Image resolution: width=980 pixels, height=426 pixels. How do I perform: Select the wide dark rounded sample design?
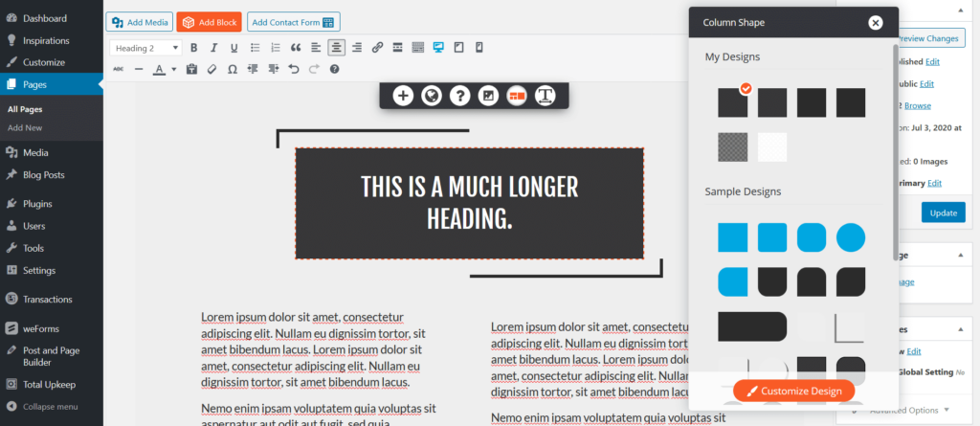(x=752, y=326)
